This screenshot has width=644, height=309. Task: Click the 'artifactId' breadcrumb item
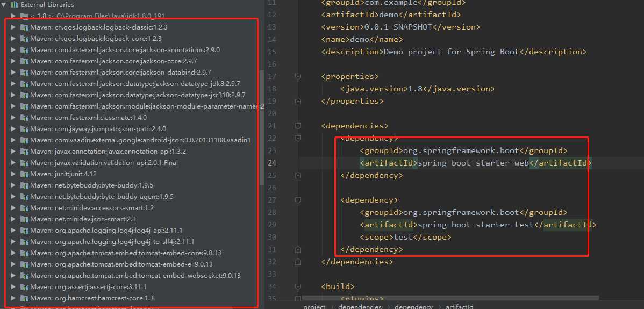(459, 306)
